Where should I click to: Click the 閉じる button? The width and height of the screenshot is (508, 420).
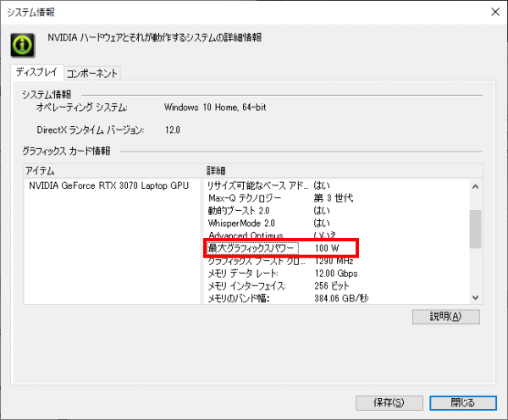pos(463,403)
